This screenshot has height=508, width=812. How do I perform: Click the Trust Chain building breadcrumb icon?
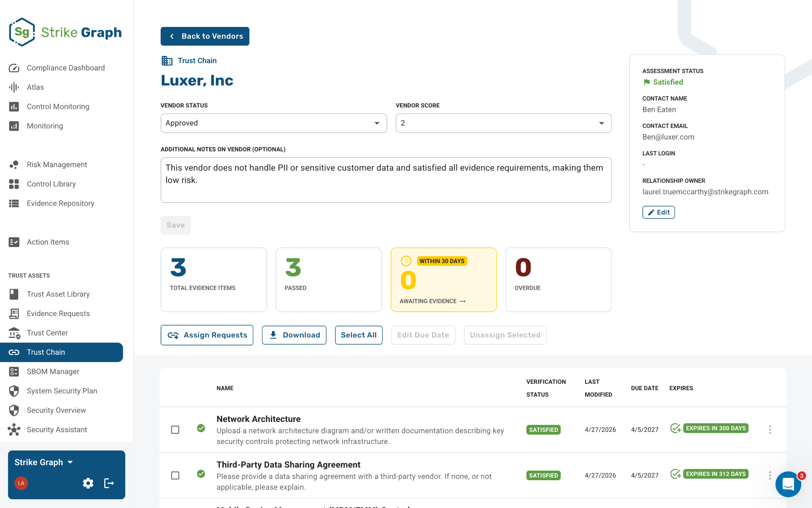pos(167,61)
